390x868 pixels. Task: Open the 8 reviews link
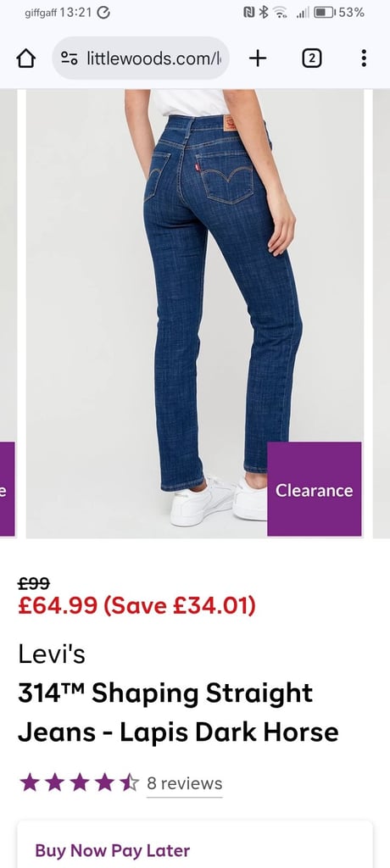coord(185,783)
